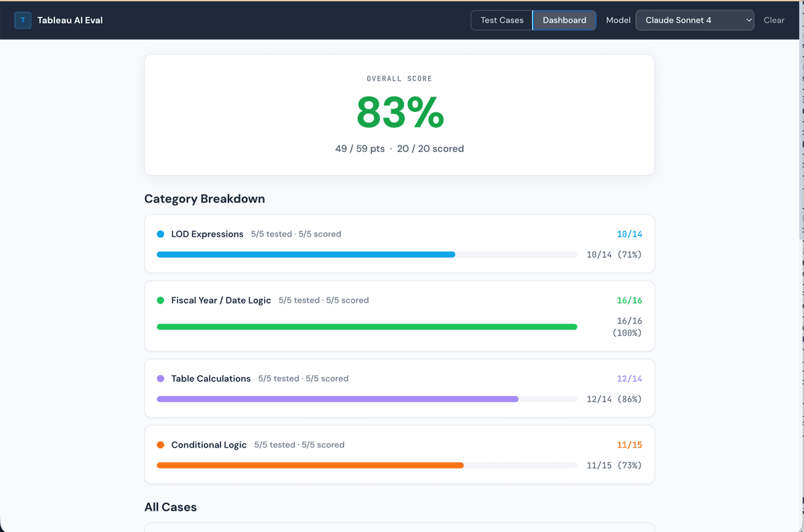
Task: Click the Clear button
Action: tap(774, 20)
